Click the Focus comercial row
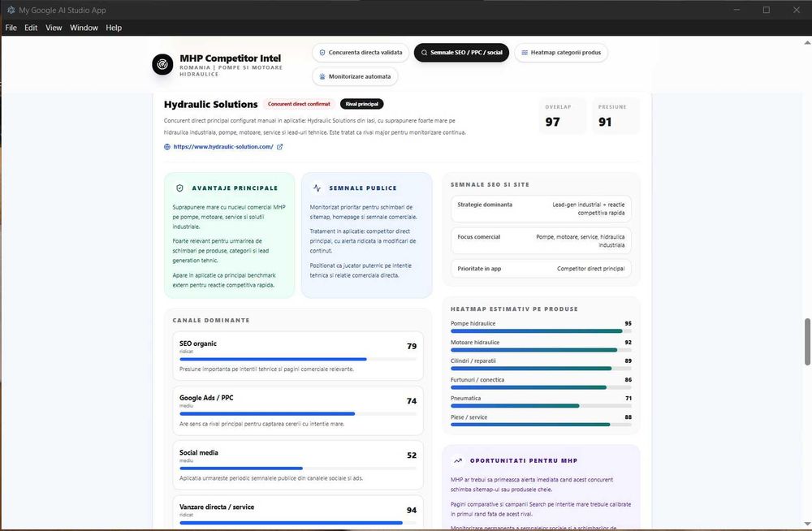The width and height of the screenshot is (812, 531). tap(541, 241)
